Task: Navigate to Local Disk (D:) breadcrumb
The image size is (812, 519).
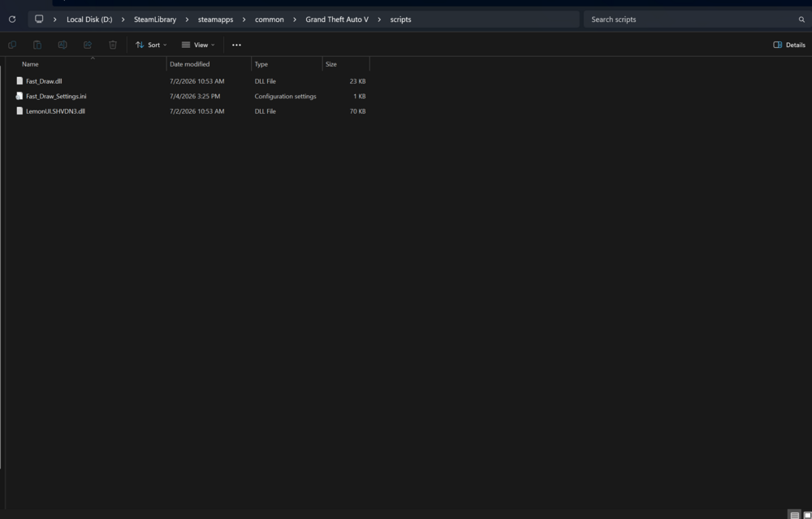Action: pos(89,19)
